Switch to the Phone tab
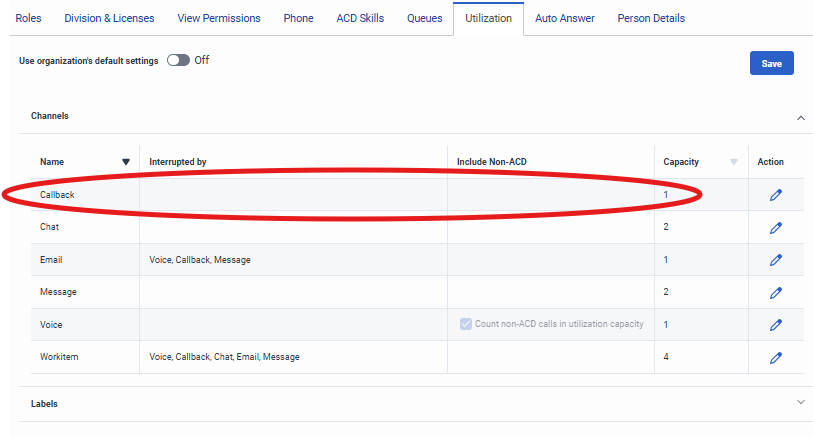Screen dimensions: 813x437 tap(298, 18)
